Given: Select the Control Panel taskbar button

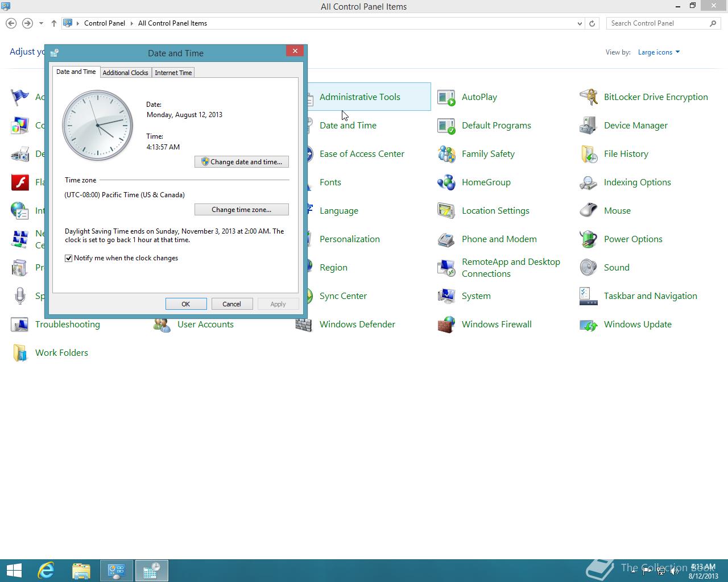Looking at the screenshot, I should click(x=117, y=571).
